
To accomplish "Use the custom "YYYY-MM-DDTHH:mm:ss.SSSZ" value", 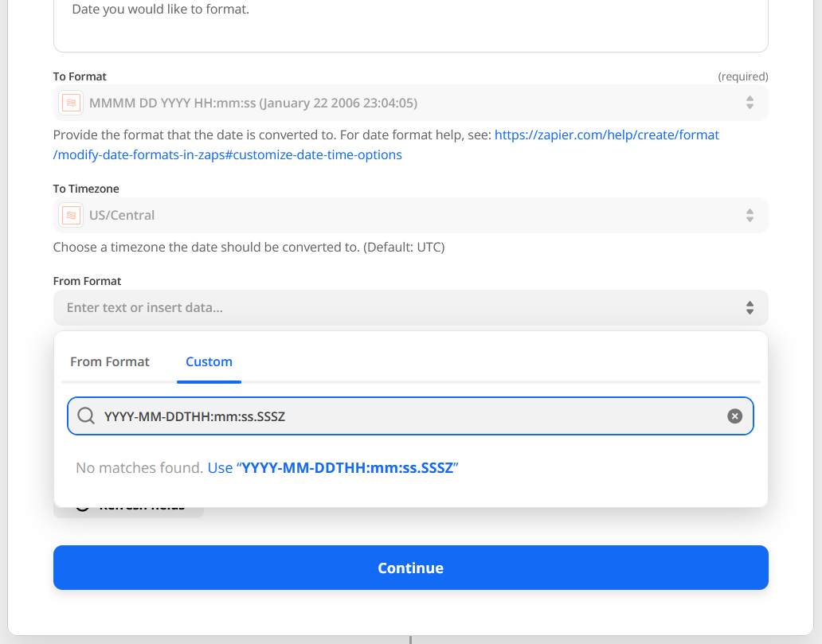I will click(347, 468).
